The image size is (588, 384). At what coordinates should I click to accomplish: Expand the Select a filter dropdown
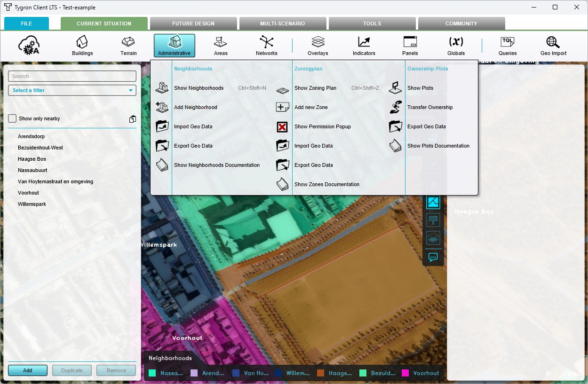point(72,90)
